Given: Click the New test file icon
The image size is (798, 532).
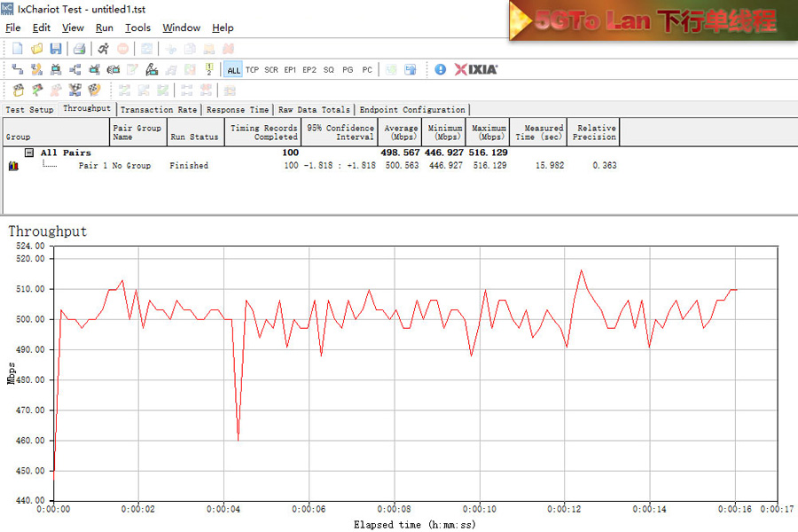Looking at the screenshot, I should 17,49.
